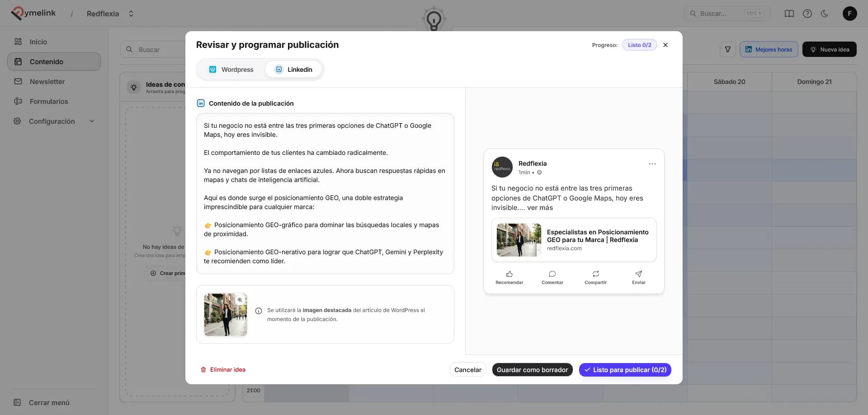Open the Redflexia workspace switcher
868x415 pixels.
(x=110, y=14)
